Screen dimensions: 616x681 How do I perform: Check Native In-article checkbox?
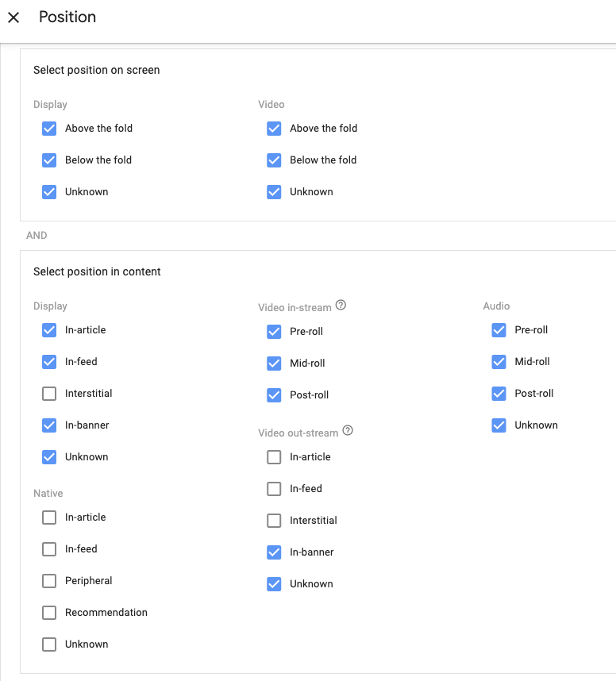tap(49, 517)
